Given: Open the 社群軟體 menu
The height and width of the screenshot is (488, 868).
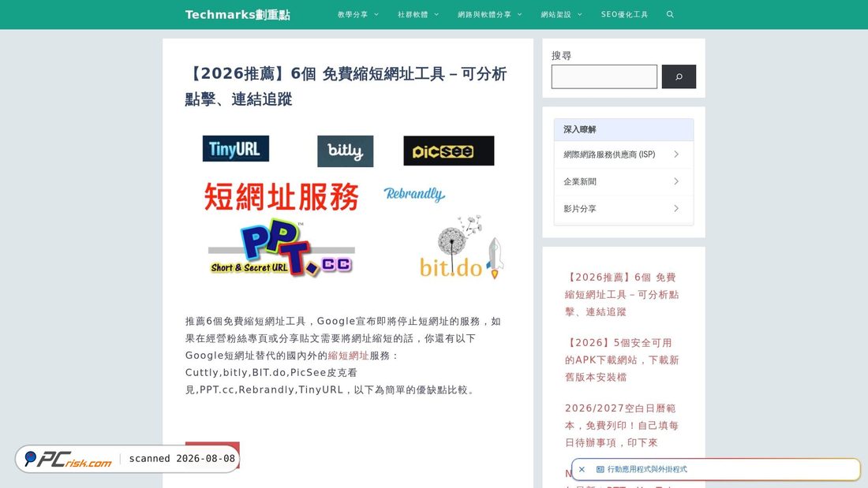Looking at the screenshot, I should pos(413,14).
